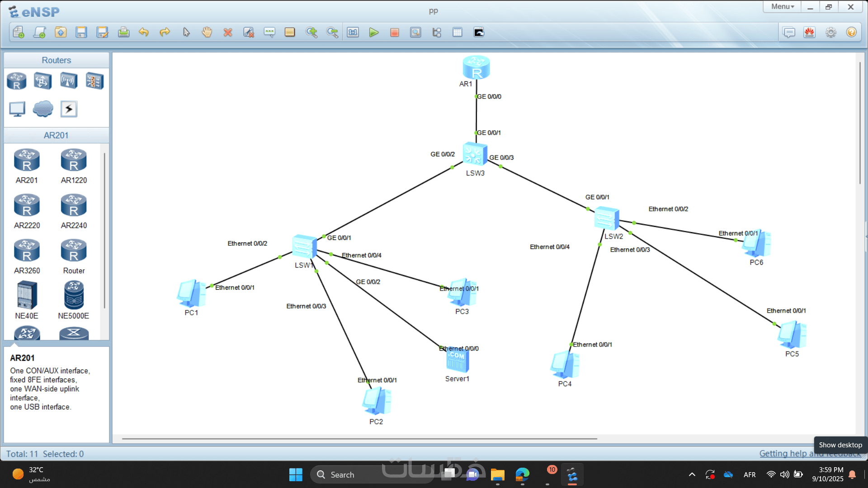The width and height of the screenshot is (868, 488).
Task: Click the print topology icon
Action: pos(123,32)
